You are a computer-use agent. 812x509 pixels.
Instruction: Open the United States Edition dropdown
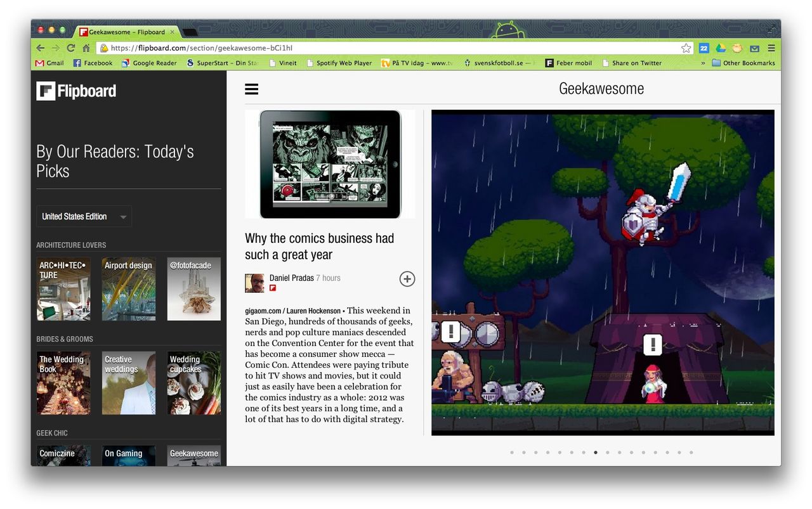coord(84,216)
